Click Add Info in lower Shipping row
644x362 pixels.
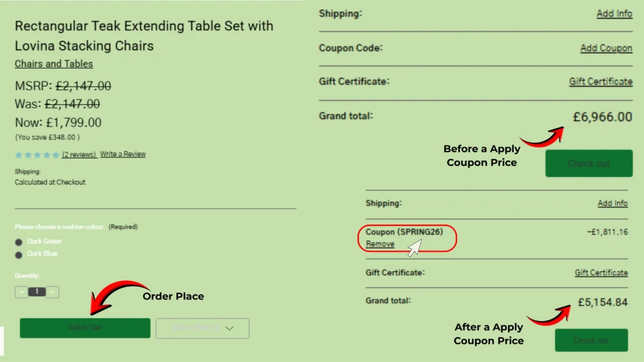coord(613,204)
